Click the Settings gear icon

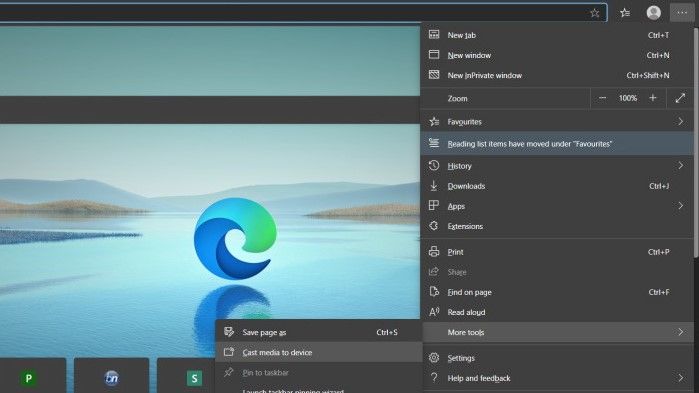(x=434, y=358)
